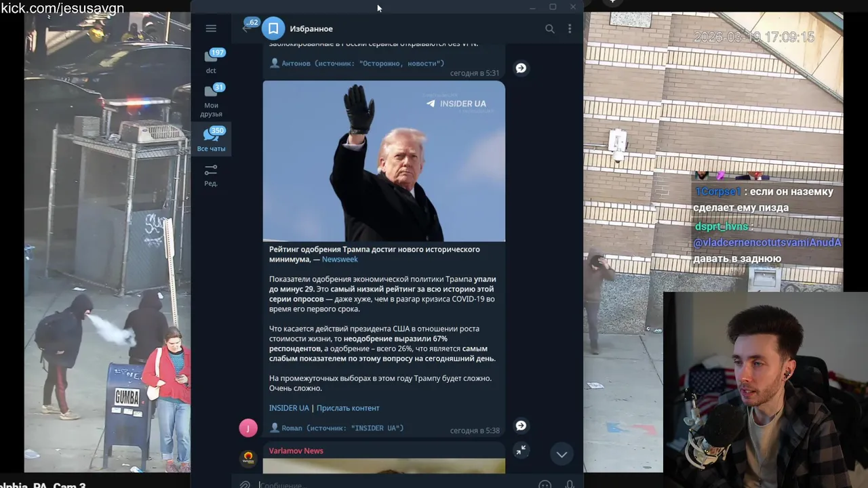Image resolution: width=868 pixels, height=488 pixels.
Task: Edit folders via the Ред. button
Action: click(211, 175)
